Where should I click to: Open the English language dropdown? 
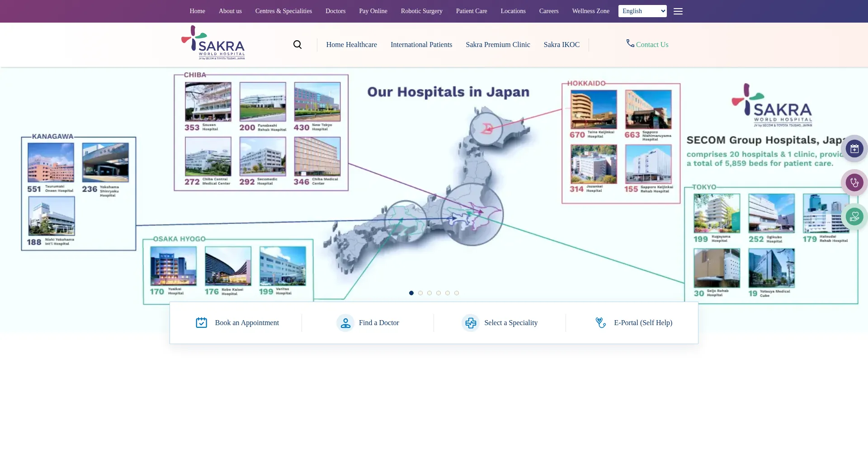pyautogui.click(x=642, y=11)
